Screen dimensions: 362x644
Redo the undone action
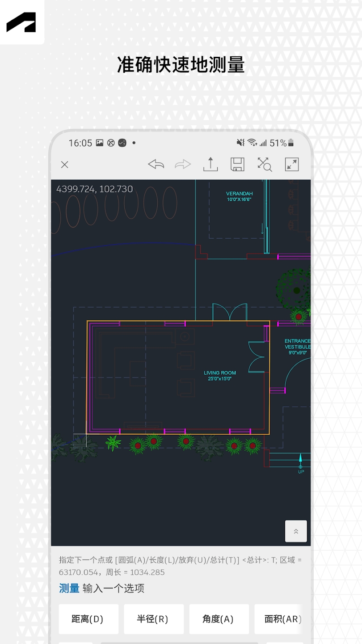point(183,165)
